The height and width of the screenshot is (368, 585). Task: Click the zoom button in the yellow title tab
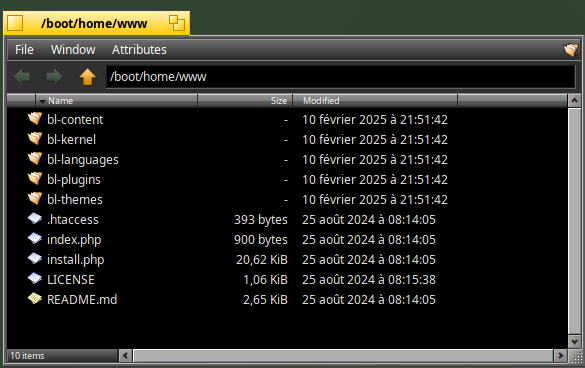tap(177, 23)
